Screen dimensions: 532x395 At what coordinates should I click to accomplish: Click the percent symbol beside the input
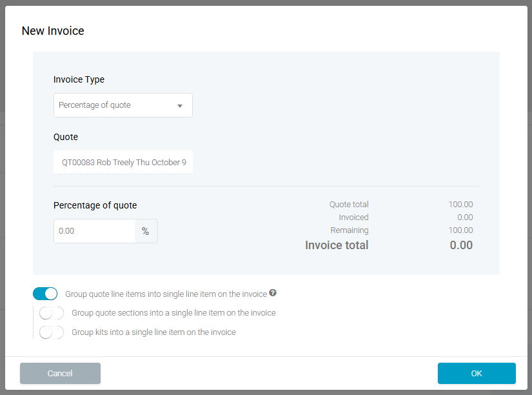pos(146,231)
